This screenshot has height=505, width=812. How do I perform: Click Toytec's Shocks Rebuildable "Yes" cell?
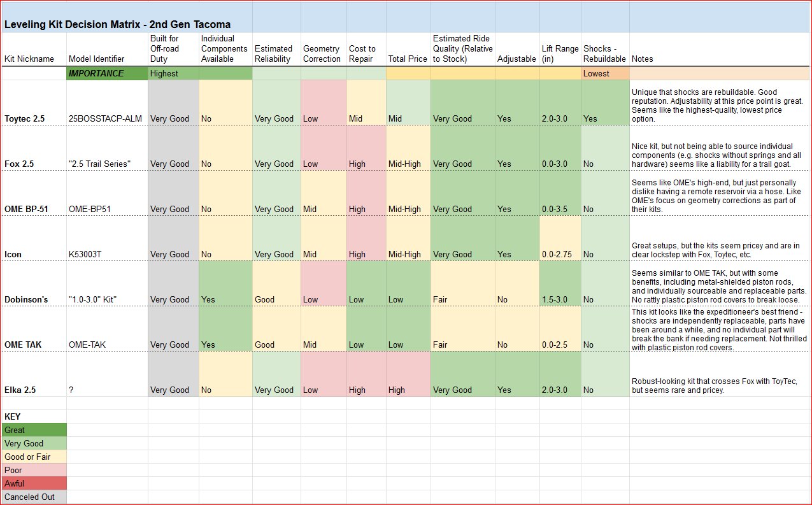(x=605, y=103)
